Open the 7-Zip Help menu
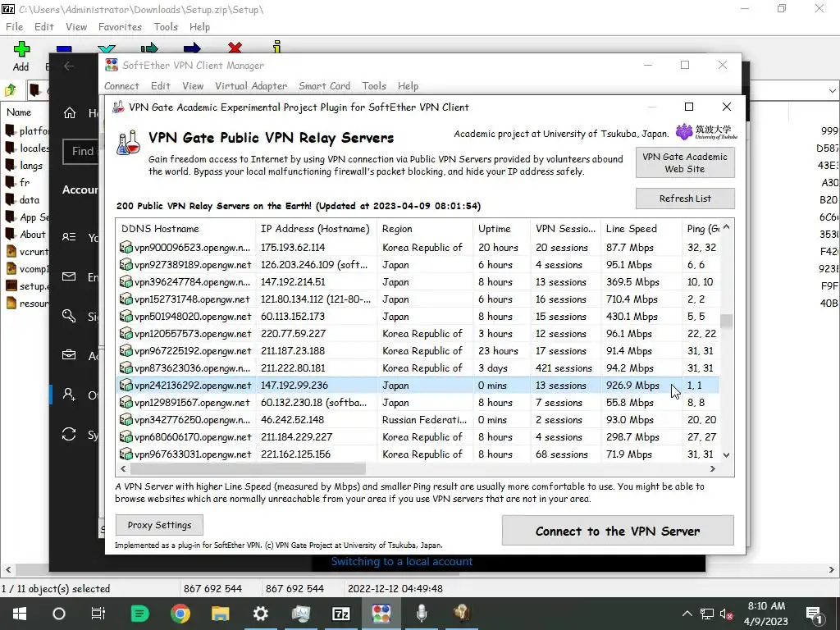Image resolution: width=840 pixels, height=630 pixels. click(199, 27)
